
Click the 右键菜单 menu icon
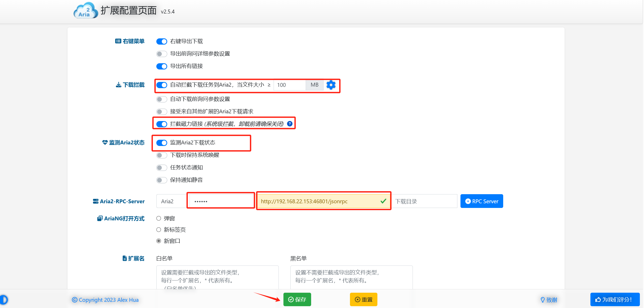[x=118, y=41]
